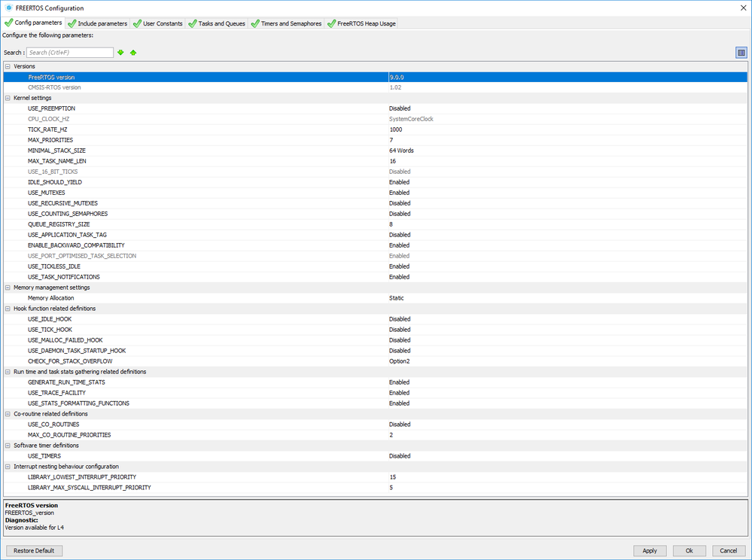Click the MAX_PRIORITIES value 7

391,141
